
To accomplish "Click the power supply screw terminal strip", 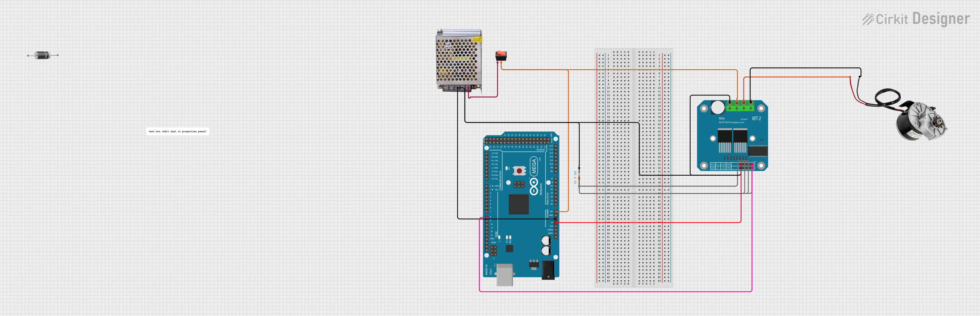I will (457, 88).
